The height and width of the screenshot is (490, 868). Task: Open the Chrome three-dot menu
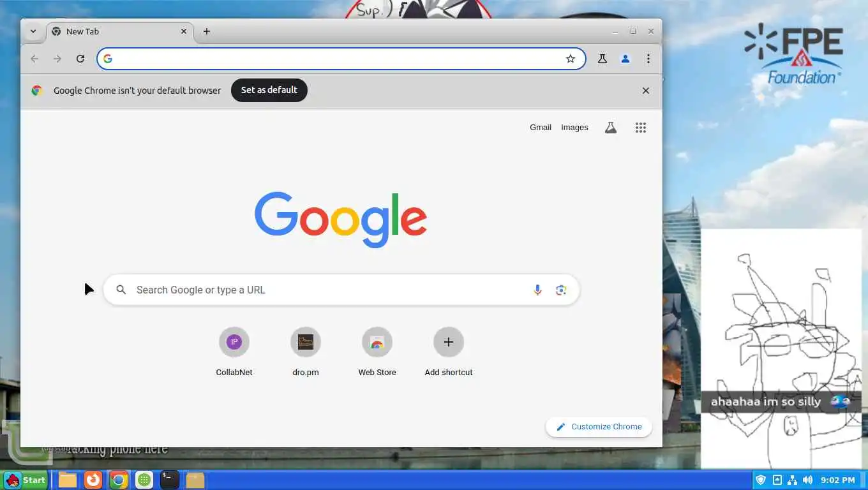[648, 59]
